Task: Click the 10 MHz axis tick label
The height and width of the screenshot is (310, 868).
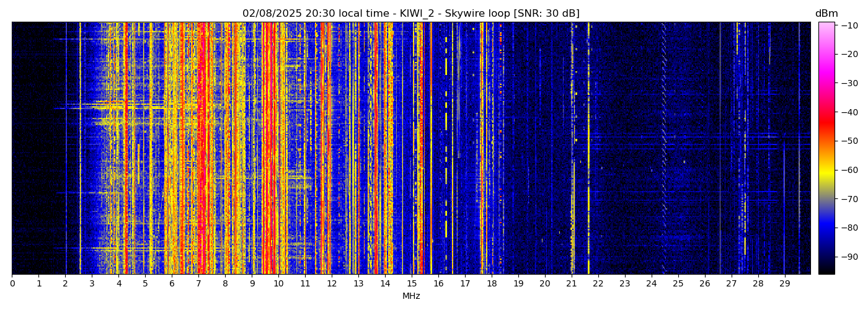Action: 278,283
